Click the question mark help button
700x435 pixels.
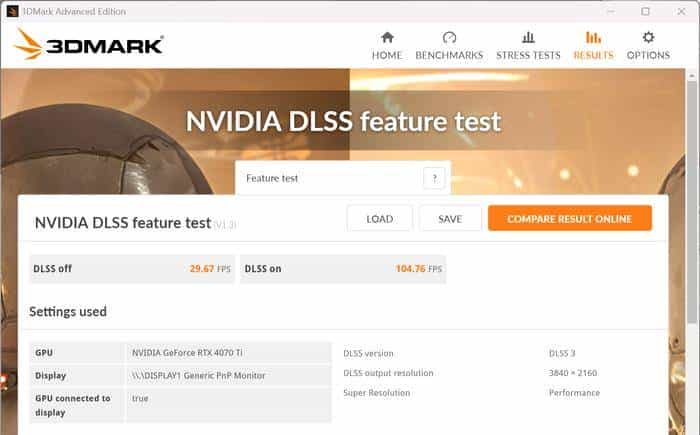[434, 178]
